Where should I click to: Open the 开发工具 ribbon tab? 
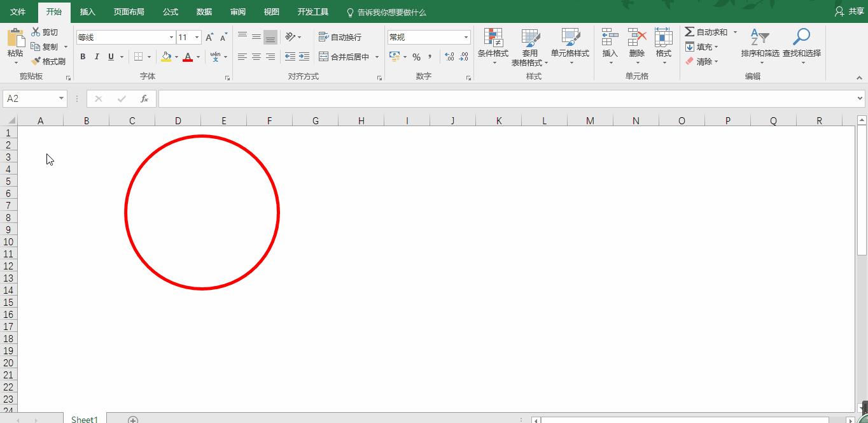point(312,11)
